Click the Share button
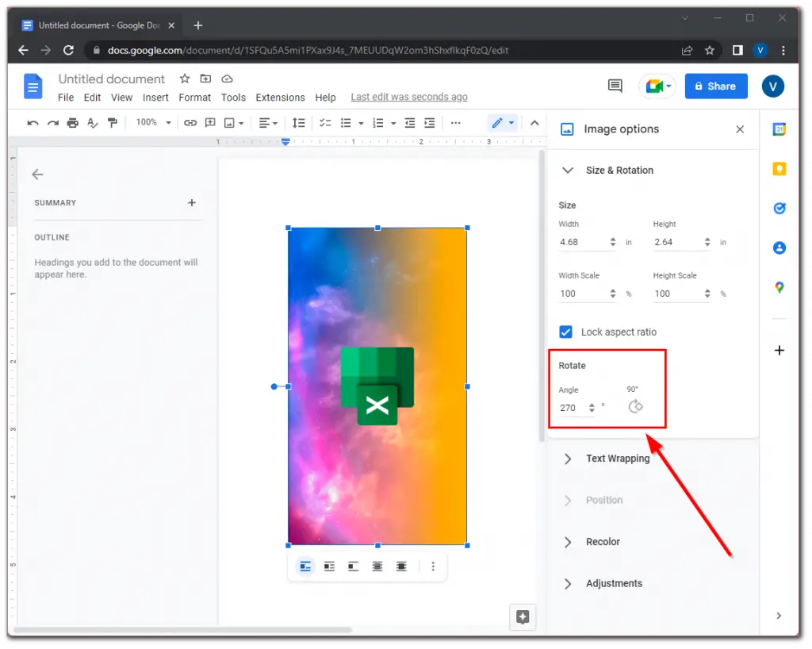 [x=715, y=86]
